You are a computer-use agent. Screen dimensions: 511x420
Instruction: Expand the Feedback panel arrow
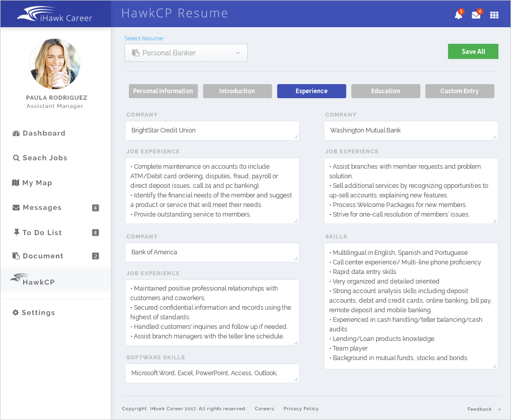(499, 409)
